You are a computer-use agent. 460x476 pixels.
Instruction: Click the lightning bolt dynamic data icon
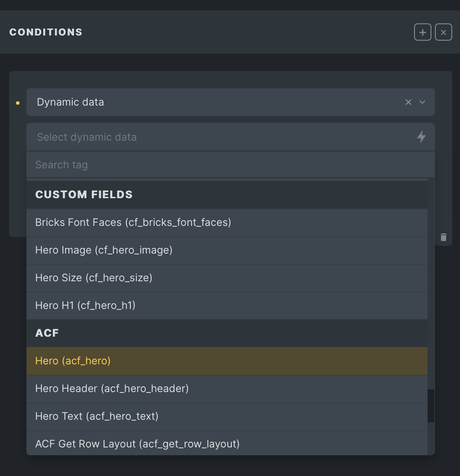tap(421, 137)
